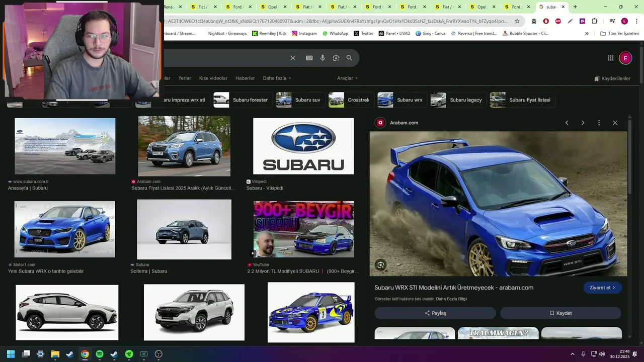
Task: Open the Panel • LIVAD bookmark
Action: [394, 34]
